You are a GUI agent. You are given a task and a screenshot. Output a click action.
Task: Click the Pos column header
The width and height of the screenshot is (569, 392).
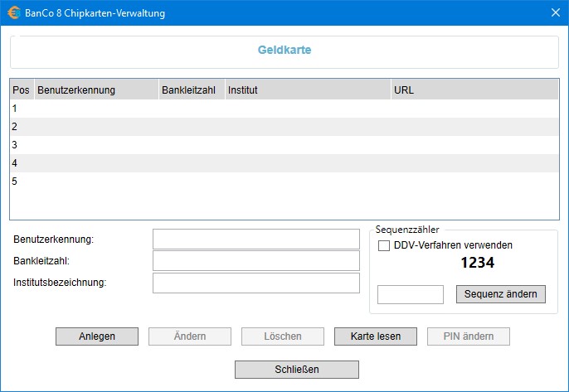pyautogui.click(x=21, y=90)
